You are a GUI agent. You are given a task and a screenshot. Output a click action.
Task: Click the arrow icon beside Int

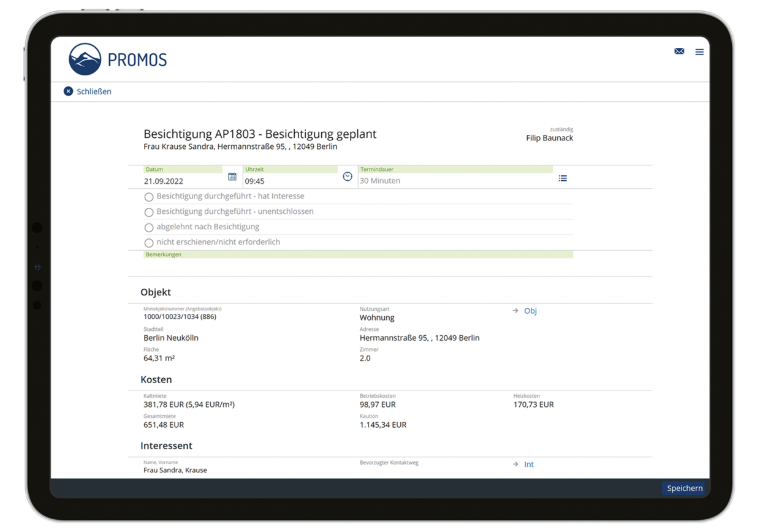(515, 465)
